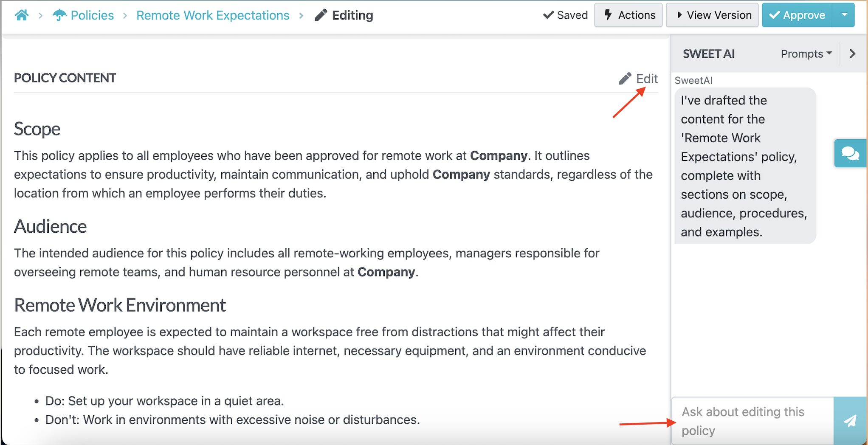
Task: Click the home icon in the breadcrumb
Action: point(22,15)
